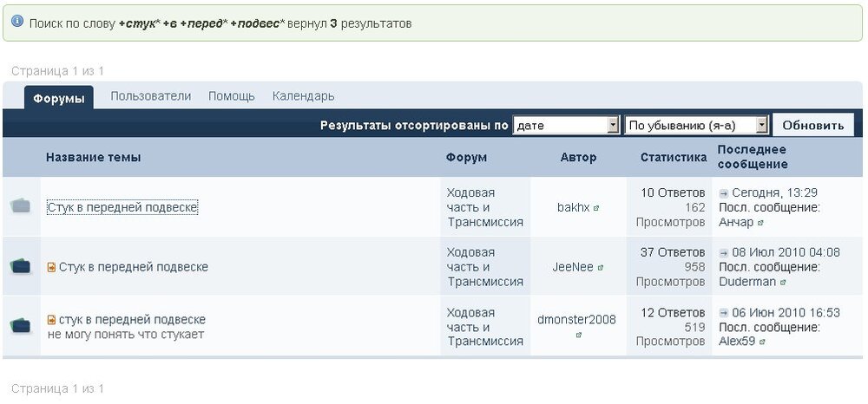Click the new-post icon before dmonster2008's topic title
This screenshot has width=868, height=404.
click(52, 320)
